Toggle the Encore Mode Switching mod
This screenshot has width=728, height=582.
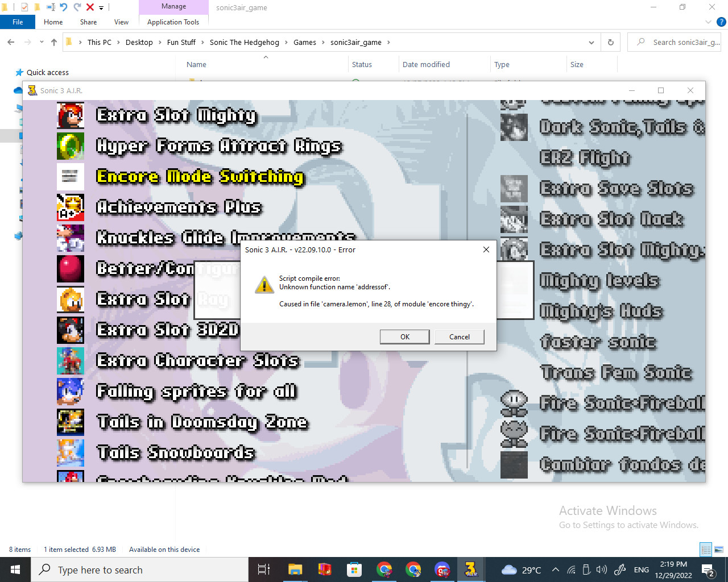click(199, 177)
